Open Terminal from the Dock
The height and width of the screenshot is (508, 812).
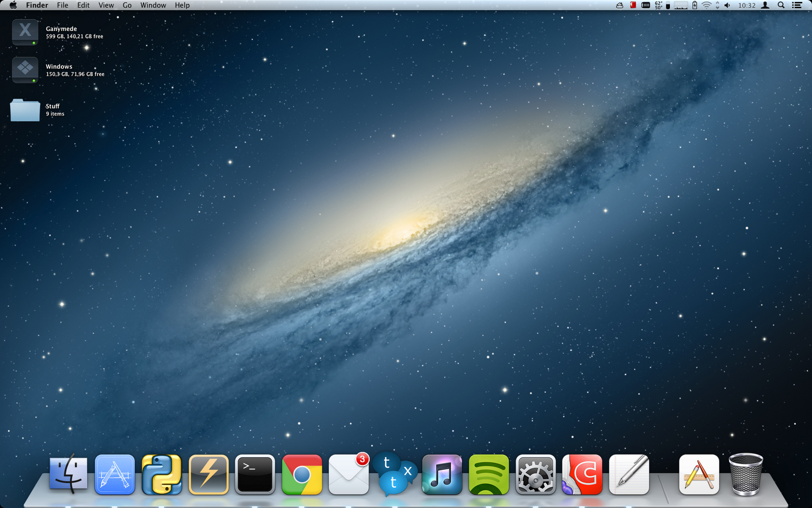255,474
